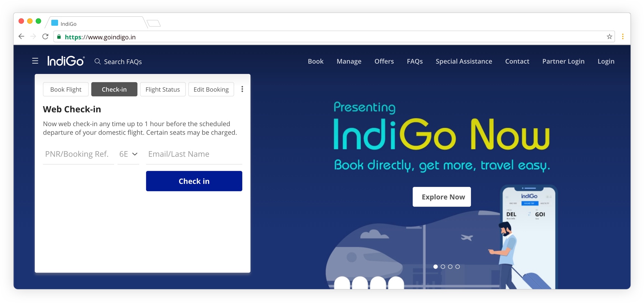The image size is (644, 303).
Task: Expand the 6E airline code dropdown
Action: pos(128,154)
